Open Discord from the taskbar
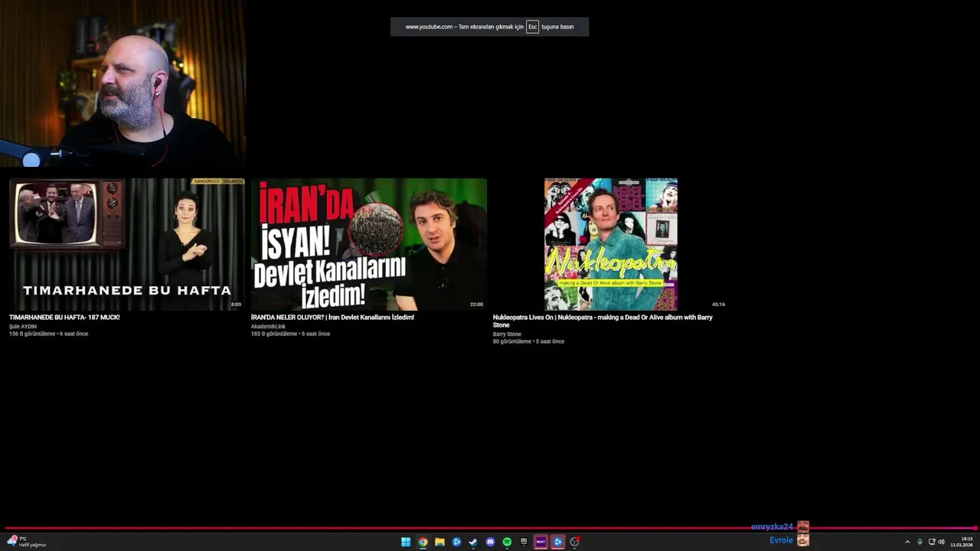 coord(490,542)
